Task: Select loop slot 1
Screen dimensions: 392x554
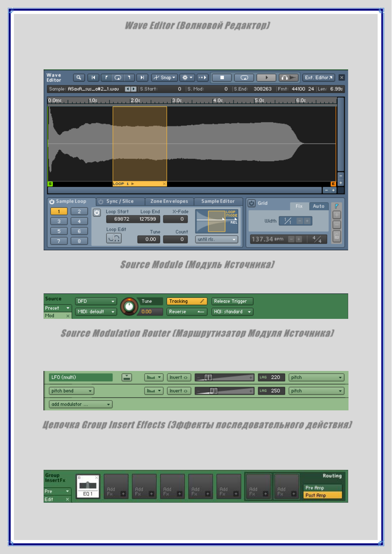Action: pos(59,211)
